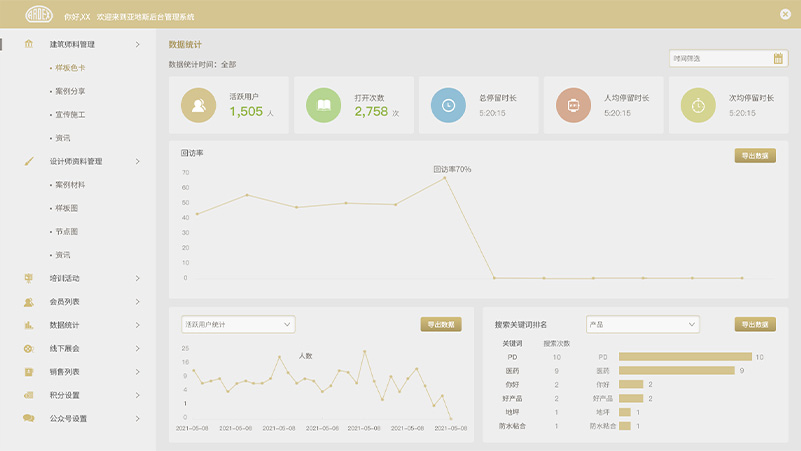Expand the 积分设置 menu chevron
801x451 pixels.
point(137,395)
